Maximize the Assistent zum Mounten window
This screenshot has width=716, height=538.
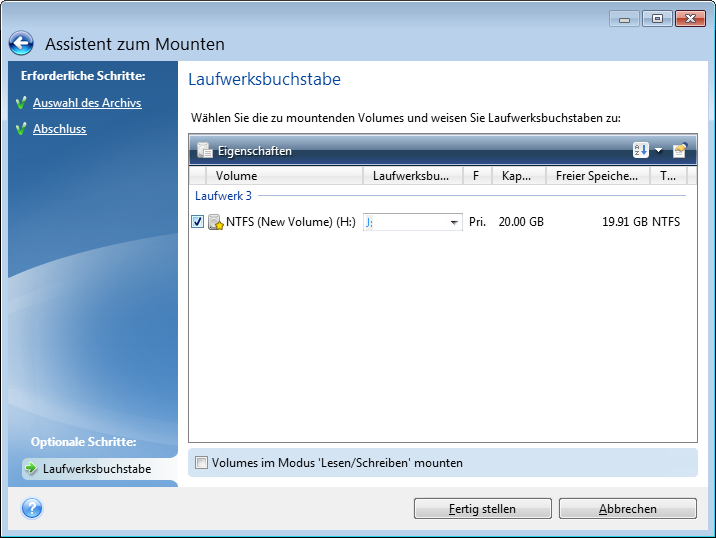point(657,19)
